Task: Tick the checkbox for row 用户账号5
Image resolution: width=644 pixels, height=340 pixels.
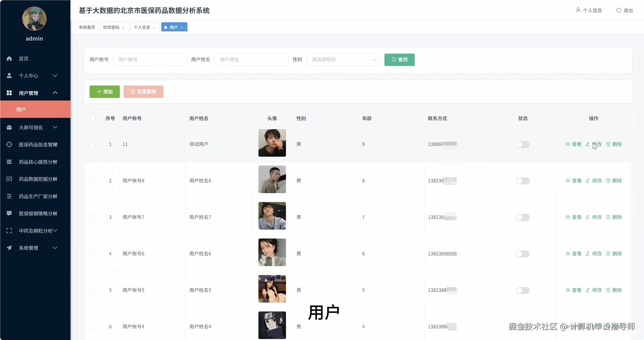Action: click(x=93, y=290)
